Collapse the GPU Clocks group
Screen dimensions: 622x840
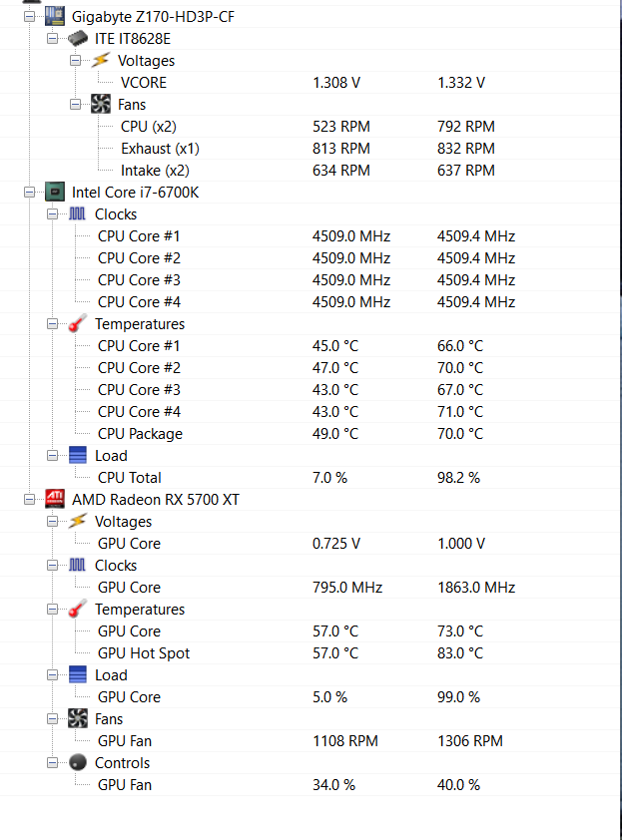click(52, 565)
